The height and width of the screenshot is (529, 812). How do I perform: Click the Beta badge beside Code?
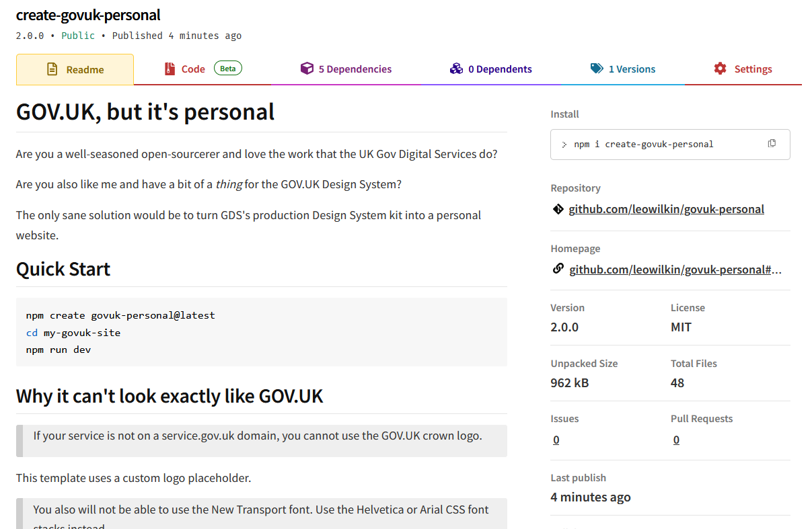pos(228,68)
